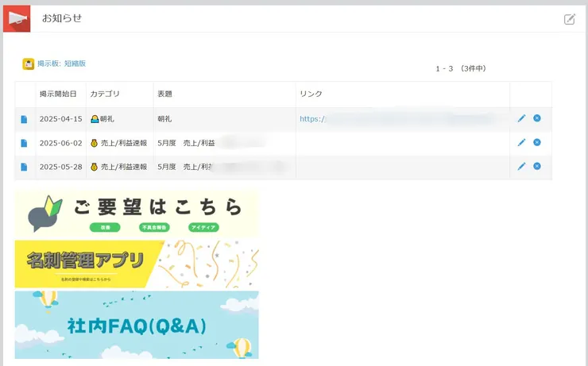Edit the 2025-06-02 record with pencil icon
Viewport: 588px width, 366px height.
(x=521, y=142)
